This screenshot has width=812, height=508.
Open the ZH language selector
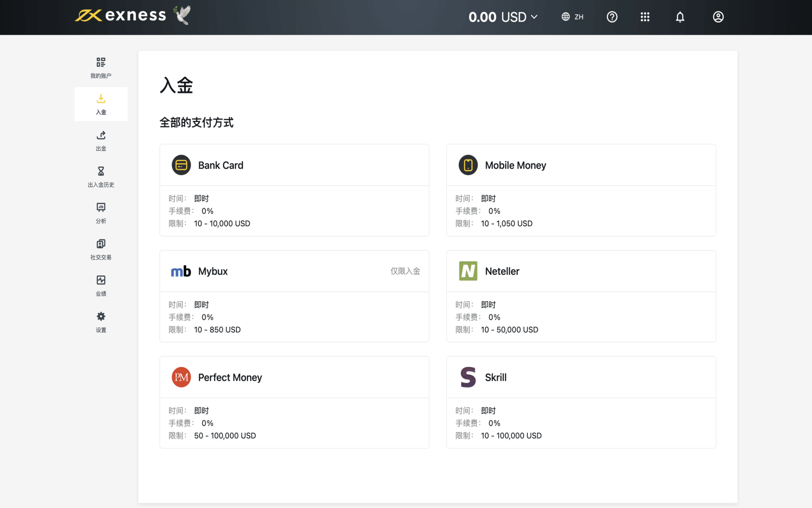tap(573, 17)
